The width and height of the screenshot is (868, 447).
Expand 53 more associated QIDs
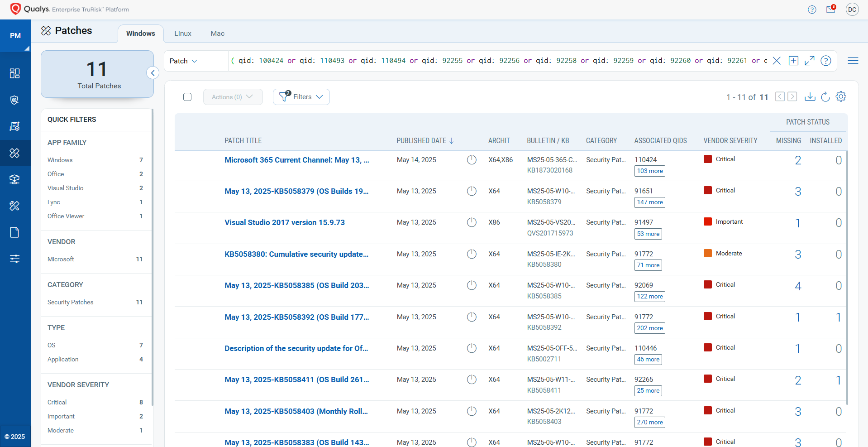648,234
